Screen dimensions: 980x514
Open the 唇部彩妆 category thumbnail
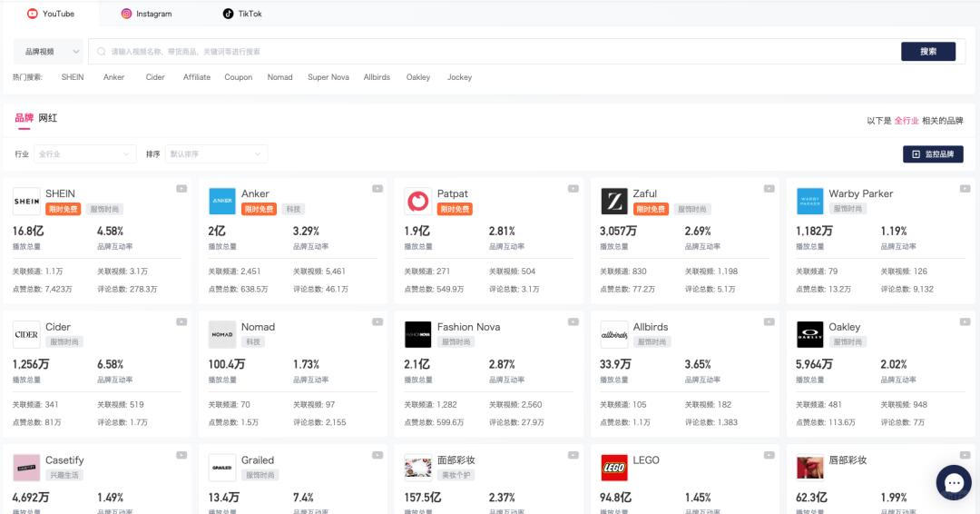pyautogui.click(x=810, y=468)
